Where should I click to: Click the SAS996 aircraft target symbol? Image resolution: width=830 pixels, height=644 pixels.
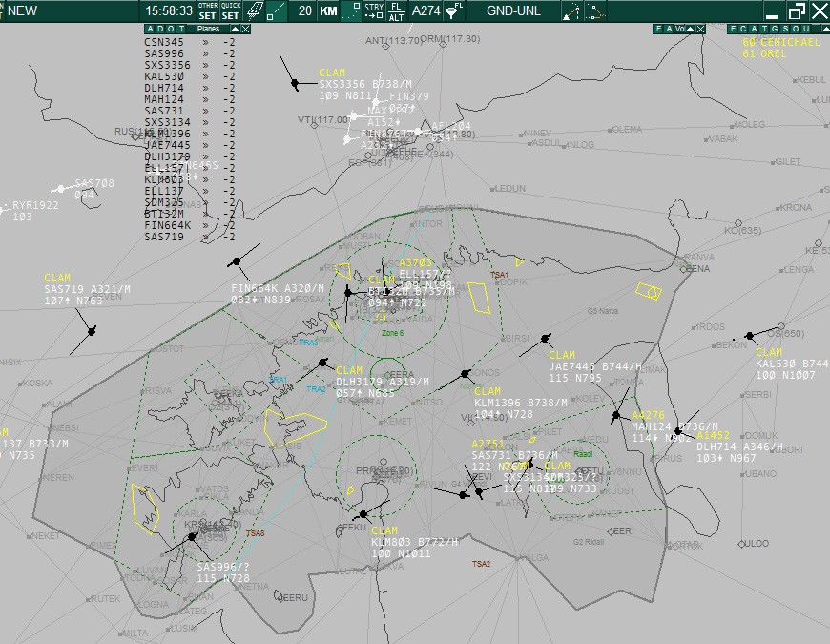pos(192,537)
